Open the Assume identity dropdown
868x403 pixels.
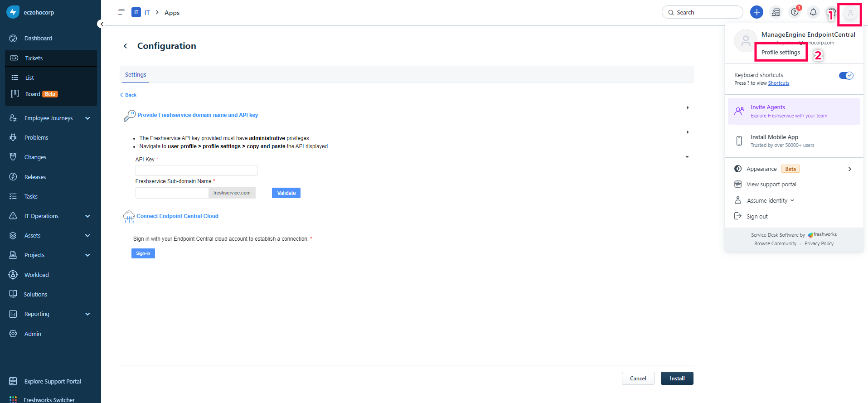771,200
